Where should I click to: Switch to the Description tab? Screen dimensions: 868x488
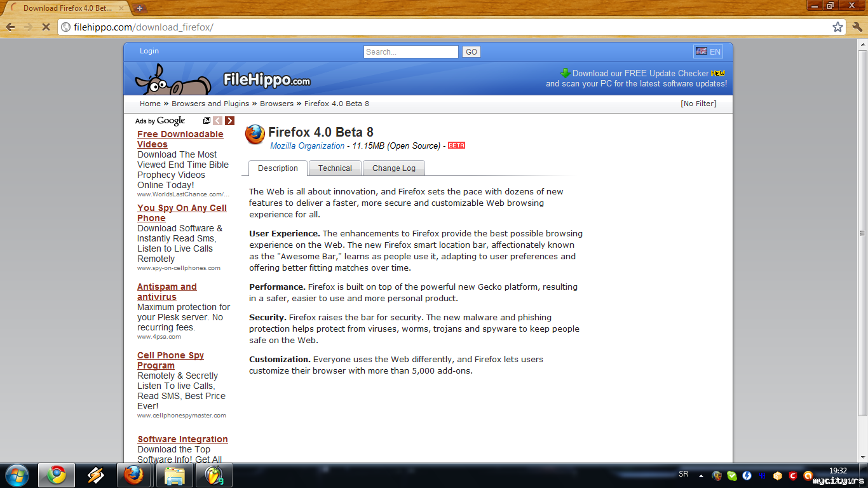tap(278, 168)
